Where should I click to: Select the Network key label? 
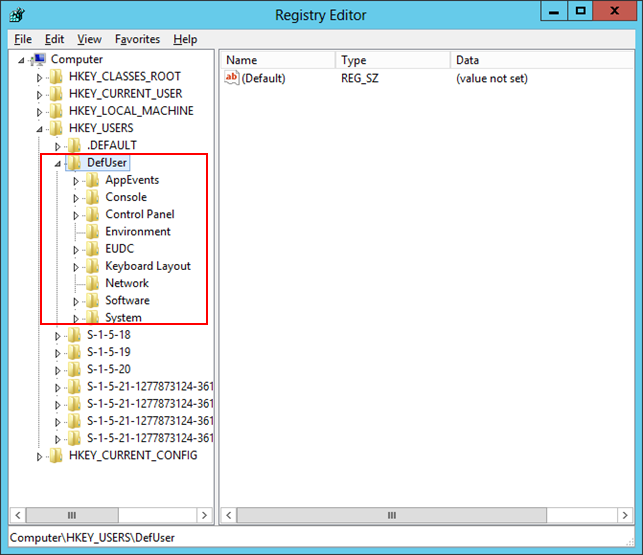click(x=127, y=283)
